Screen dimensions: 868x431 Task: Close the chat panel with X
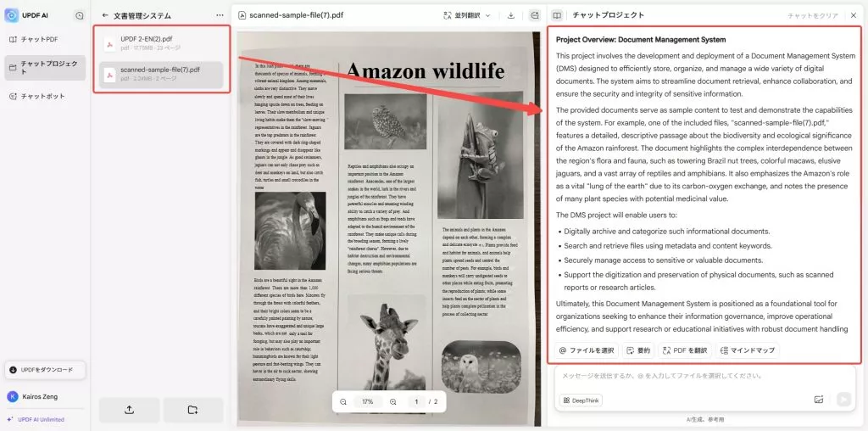853,15
